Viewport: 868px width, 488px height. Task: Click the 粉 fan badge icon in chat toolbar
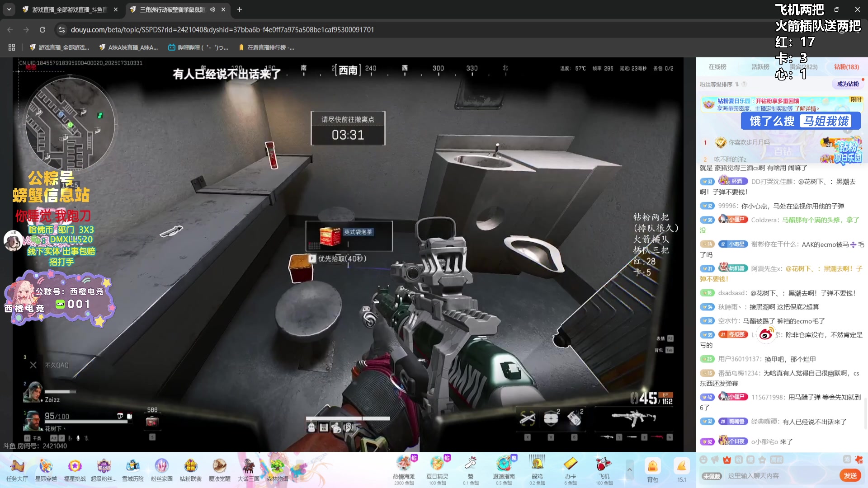coord(739,460)
